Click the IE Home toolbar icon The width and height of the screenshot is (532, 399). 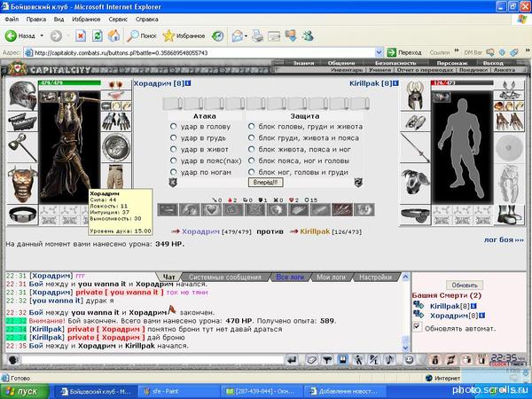coord(113,35)
